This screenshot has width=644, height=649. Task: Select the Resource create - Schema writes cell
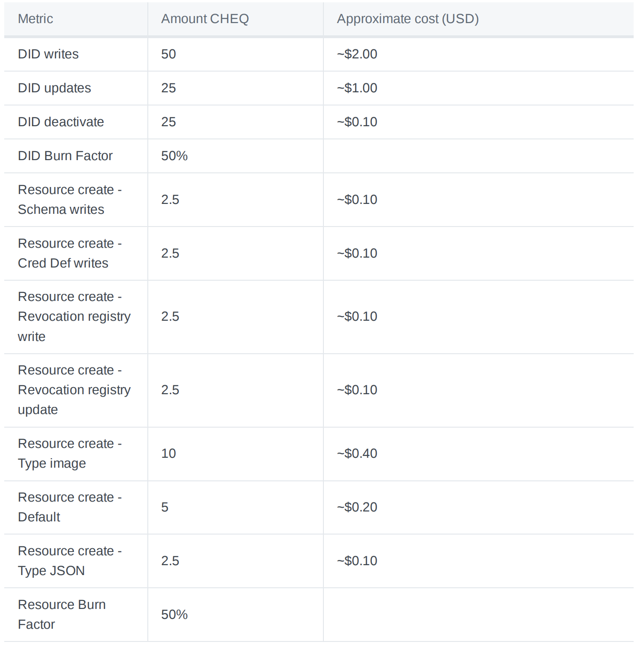click(70, 200)
